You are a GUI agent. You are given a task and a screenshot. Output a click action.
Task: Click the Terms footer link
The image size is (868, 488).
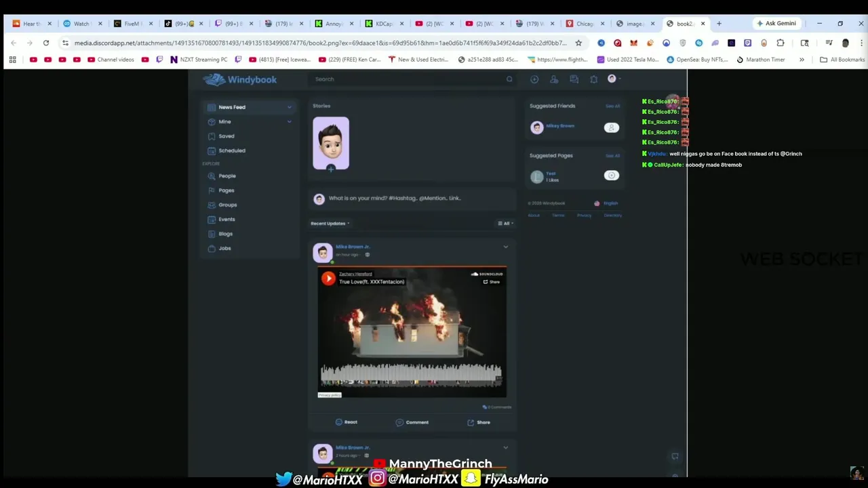[558, 216]
